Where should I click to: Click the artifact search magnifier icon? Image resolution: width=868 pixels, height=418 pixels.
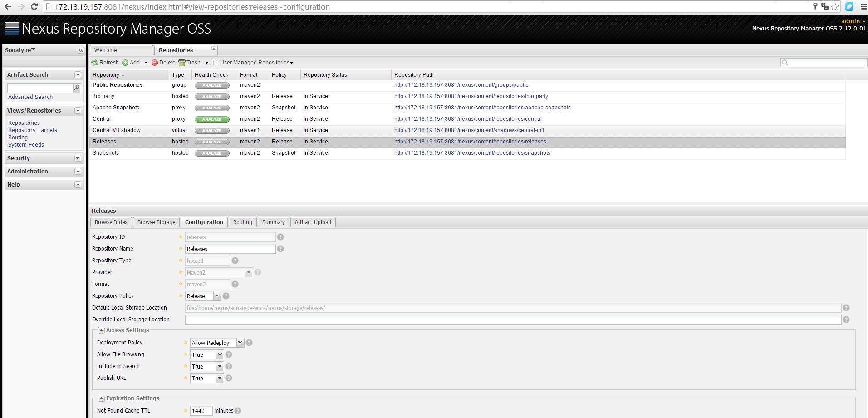tap(77, 88)
